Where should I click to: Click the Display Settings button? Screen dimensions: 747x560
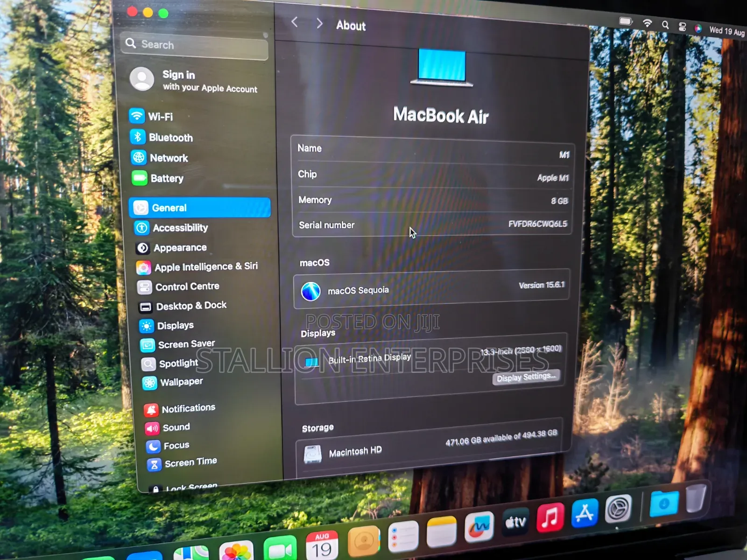click(526, 377)
